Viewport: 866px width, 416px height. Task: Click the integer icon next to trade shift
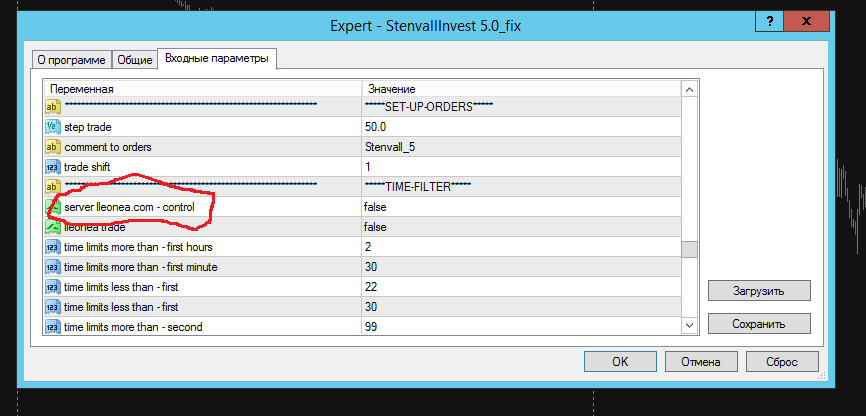52,167
